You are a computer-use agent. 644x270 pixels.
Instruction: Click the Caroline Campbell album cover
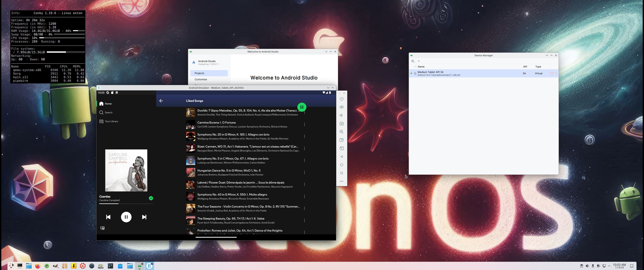126,170
